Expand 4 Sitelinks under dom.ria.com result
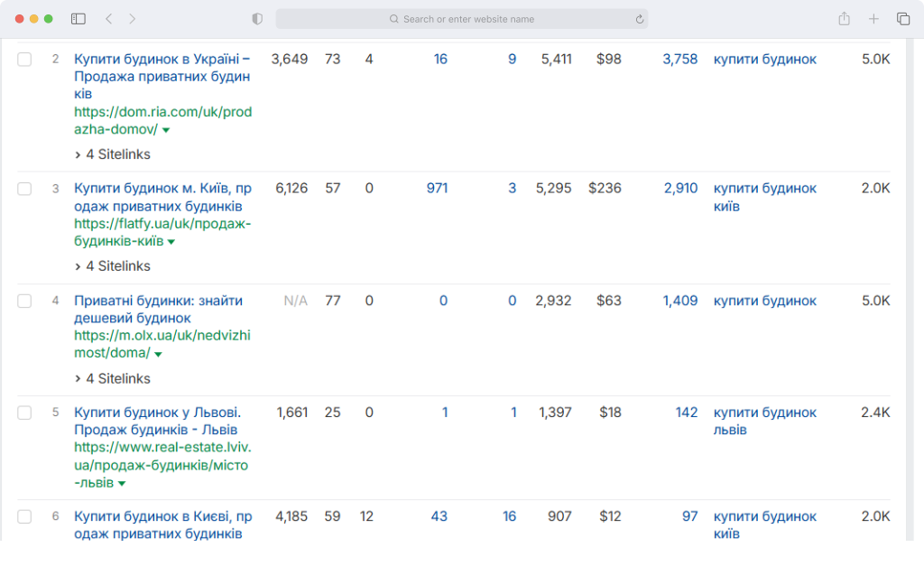This screenshot has width=924, height=566. coord(113,154)
